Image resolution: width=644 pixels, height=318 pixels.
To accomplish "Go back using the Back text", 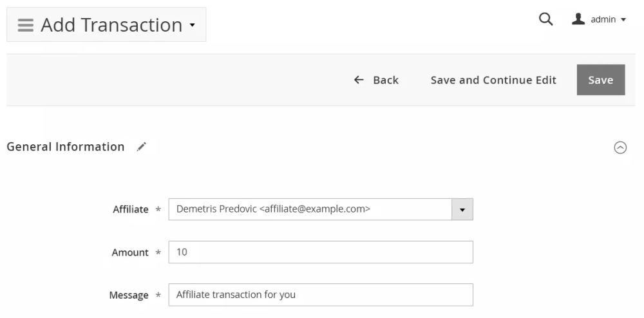I will 386,80.
